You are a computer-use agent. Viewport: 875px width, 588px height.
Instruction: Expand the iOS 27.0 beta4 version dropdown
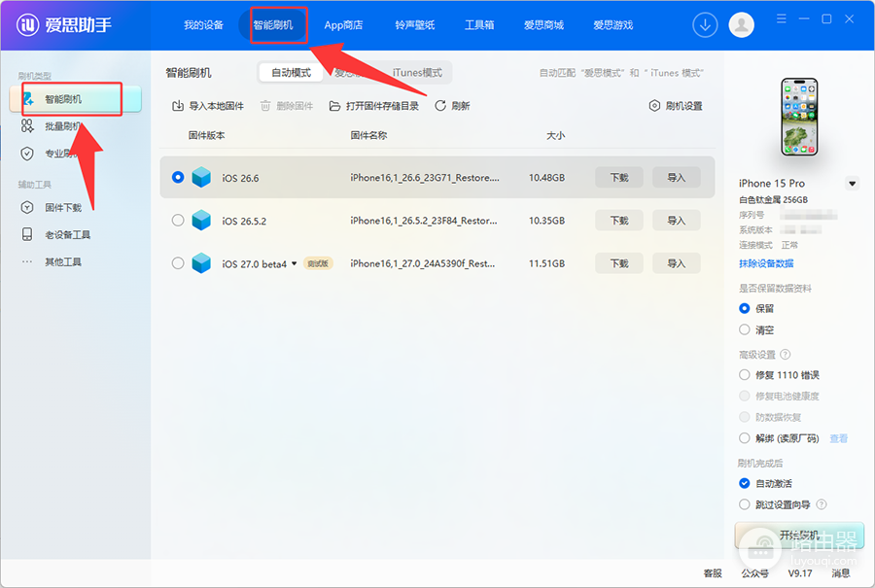294,263
